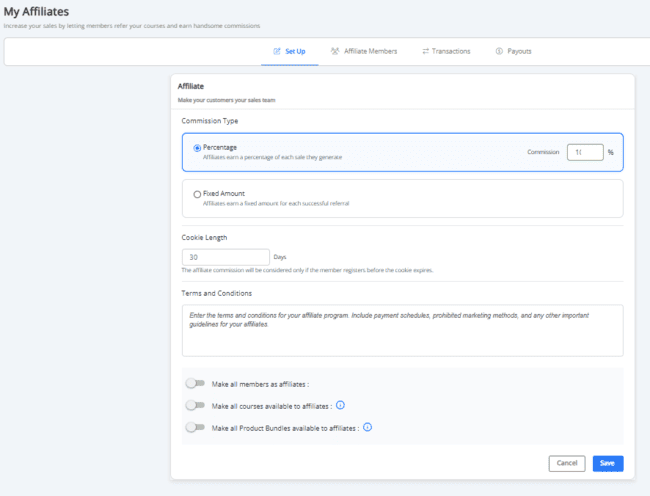Switch to the Affiliate Members tab

364,51
